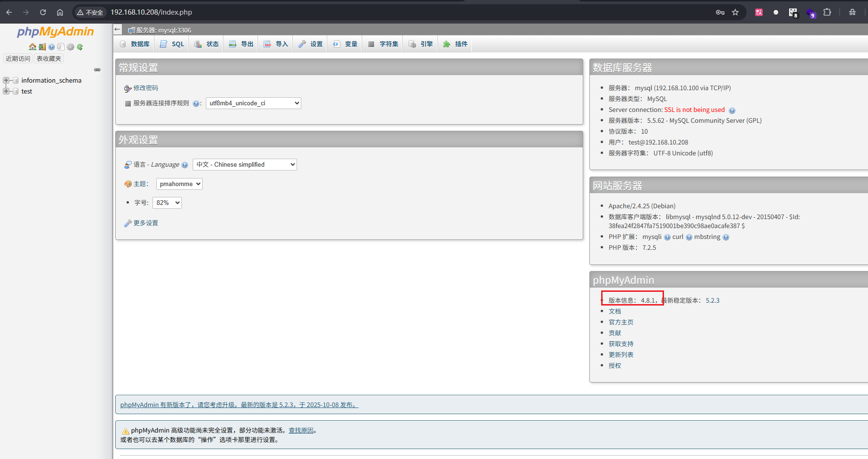Image resolution: width=868 pixels, height=459 pixels.
Task: Open the font size dropdown
Action: 167,203
